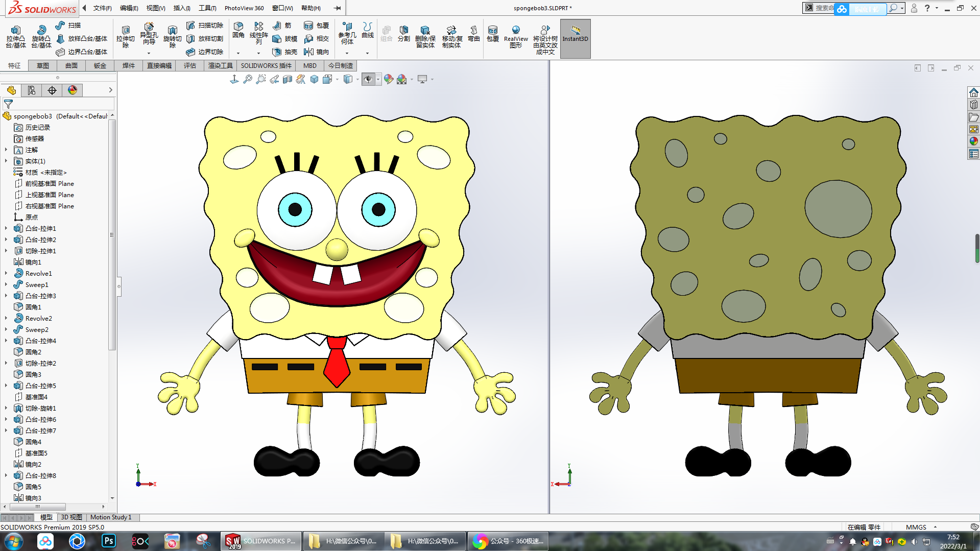
Task: Click the 扫描 sweep tool
Action: click(x=68, y=25)
